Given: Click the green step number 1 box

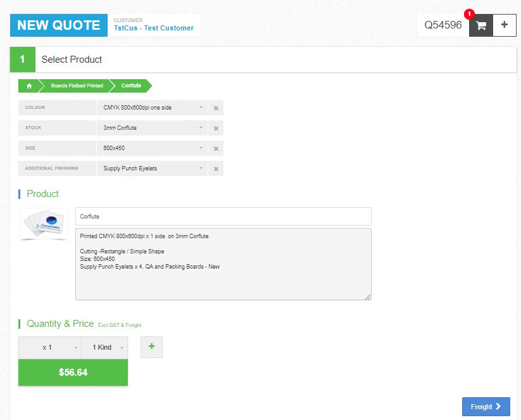Looking at the screenshot, I should pos(23,60).
